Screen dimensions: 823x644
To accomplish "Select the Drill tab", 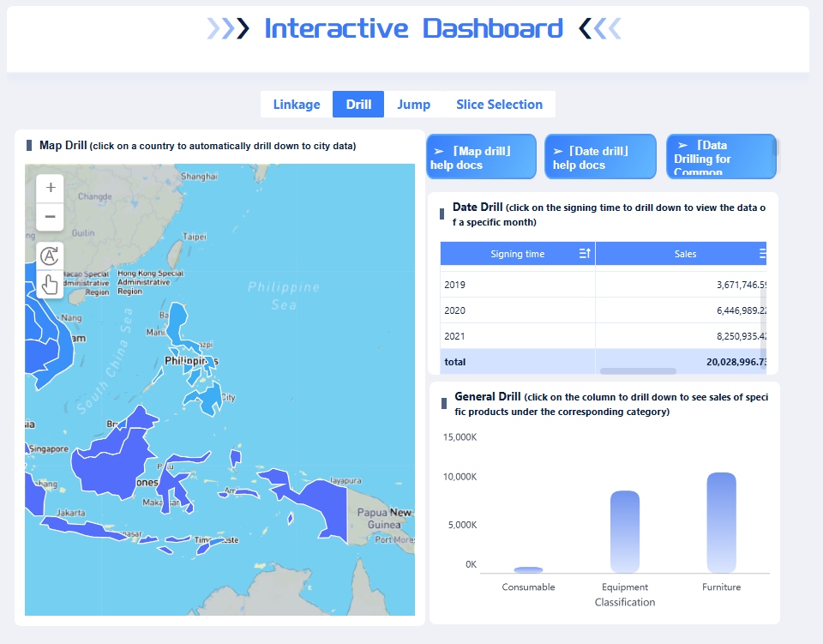I will (x=358, y=105).
